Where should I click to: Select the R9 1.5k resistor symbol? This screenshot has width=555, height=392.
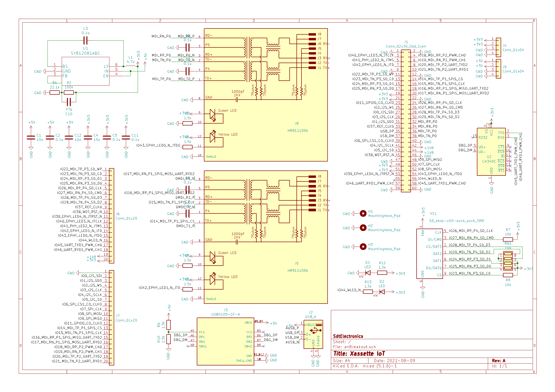point(169,325)
